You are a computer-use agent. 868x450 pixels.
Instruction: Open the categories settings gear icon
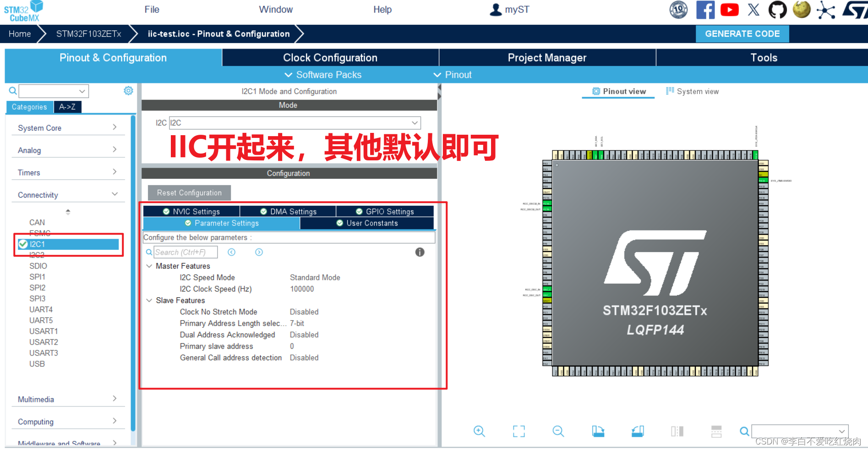[129, 91]
